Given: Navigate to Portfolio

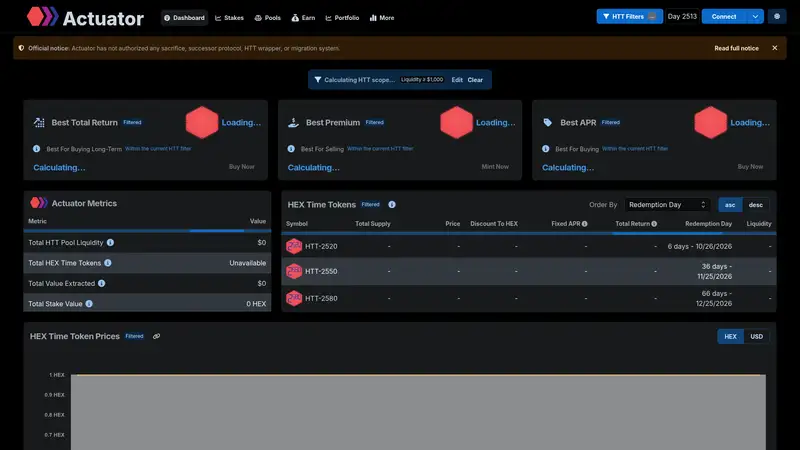Looking at the screenshot, I should pyautogui.click(x=342, y=18).
